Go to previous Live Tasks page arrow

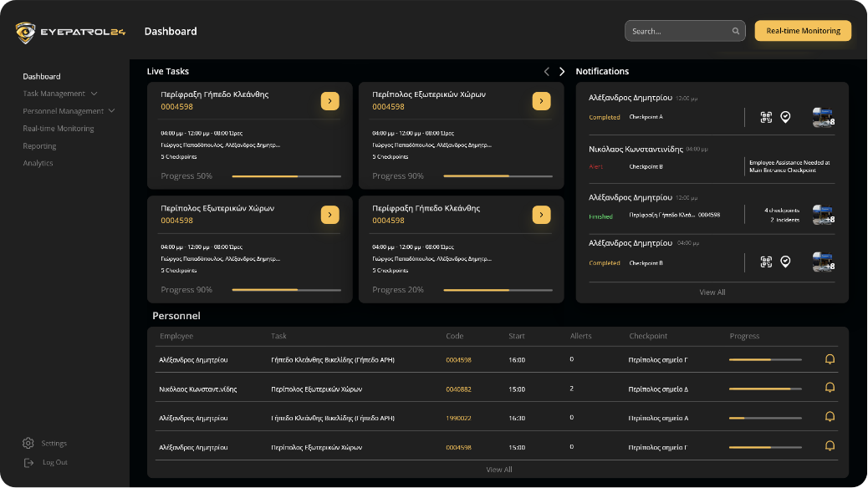pyautogui.click(x=547, y=72)
